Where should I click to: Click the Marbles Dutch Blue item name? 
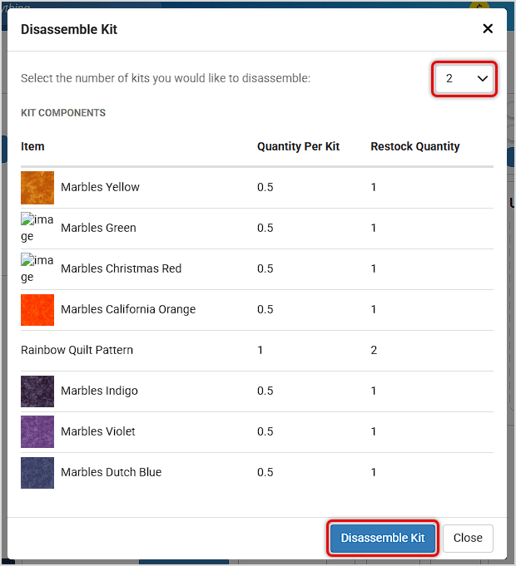pyautogui.click(x=111, y=472)
